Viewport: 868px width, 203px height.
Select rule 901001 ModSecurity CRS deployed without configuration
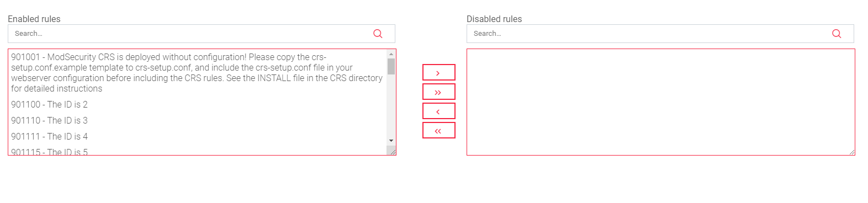[198, 73]
